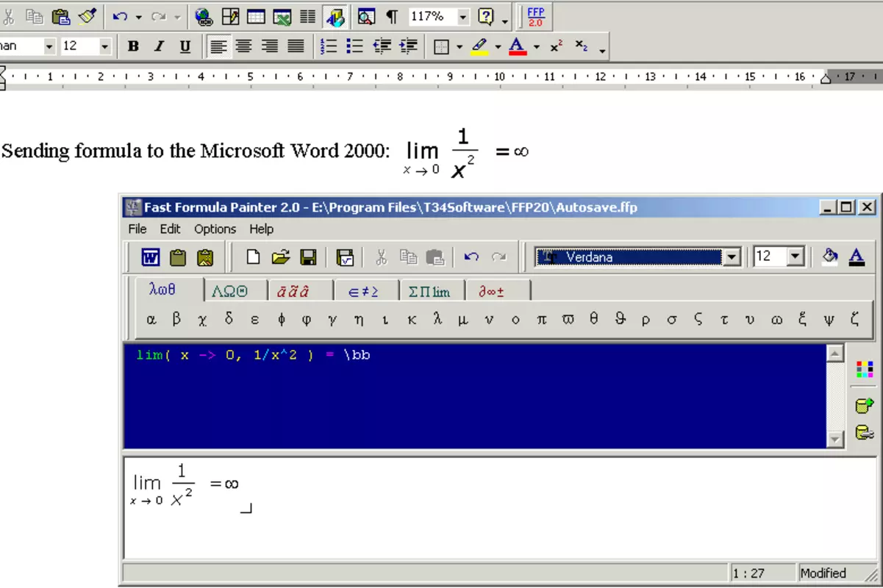Set Center alignment in Word toolbar
Viewport: 883px width, 588px height.
244,46
